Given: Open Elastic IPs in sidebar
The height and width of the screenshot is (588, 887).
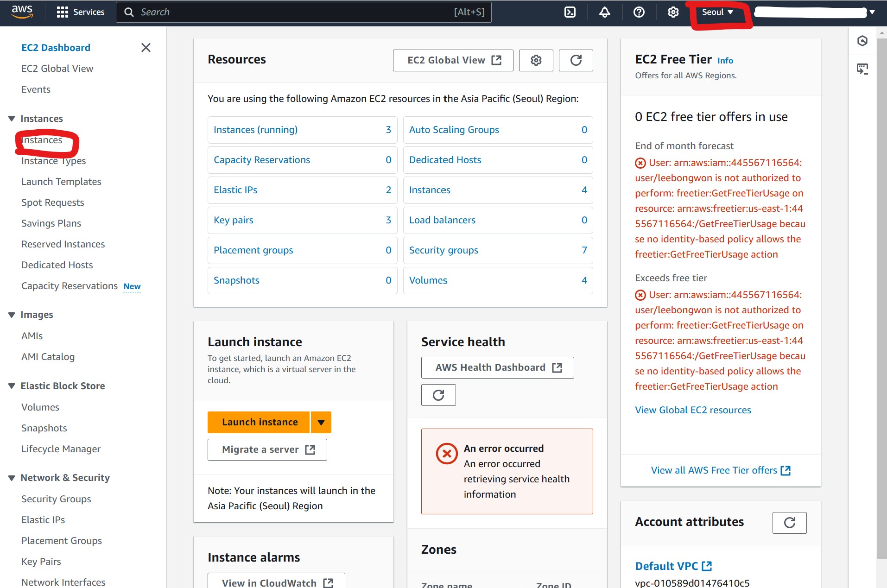Looking at the screenshot, I should point(43,520).
